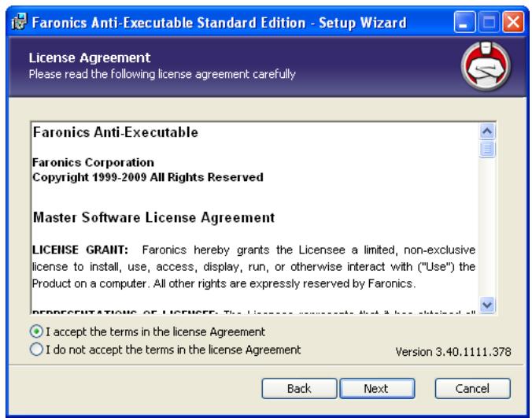Click the "LICENSE GRANT:" bold label

click(80, 250)
